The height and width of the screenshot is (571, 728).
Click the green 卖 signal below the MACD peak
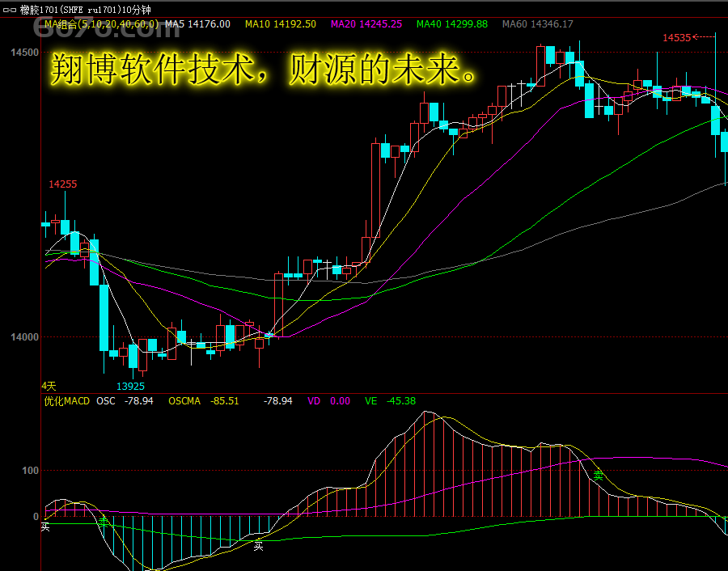pos(598,476)
